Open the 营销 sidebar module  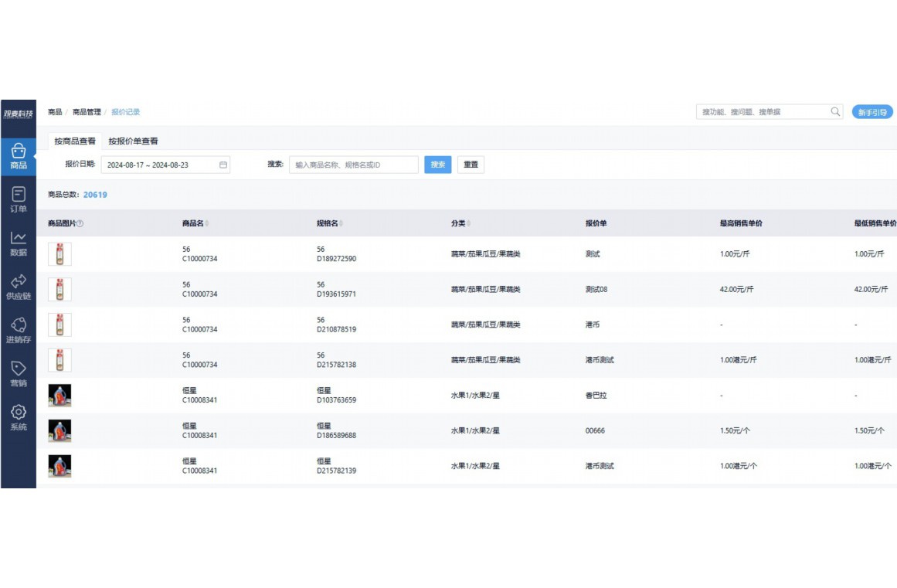tap(19, 374)
